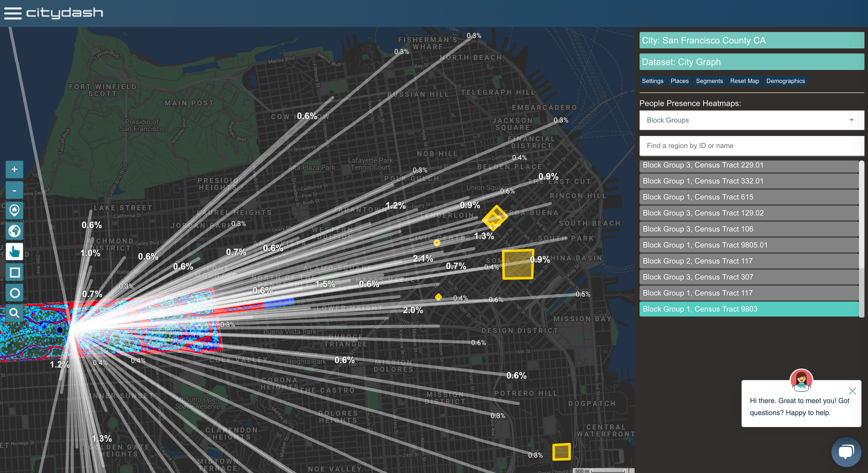The height and width of the screenshot is (473, 868).
Task: Expand the Block Groups heatmap dropdown
Action: 751,120
